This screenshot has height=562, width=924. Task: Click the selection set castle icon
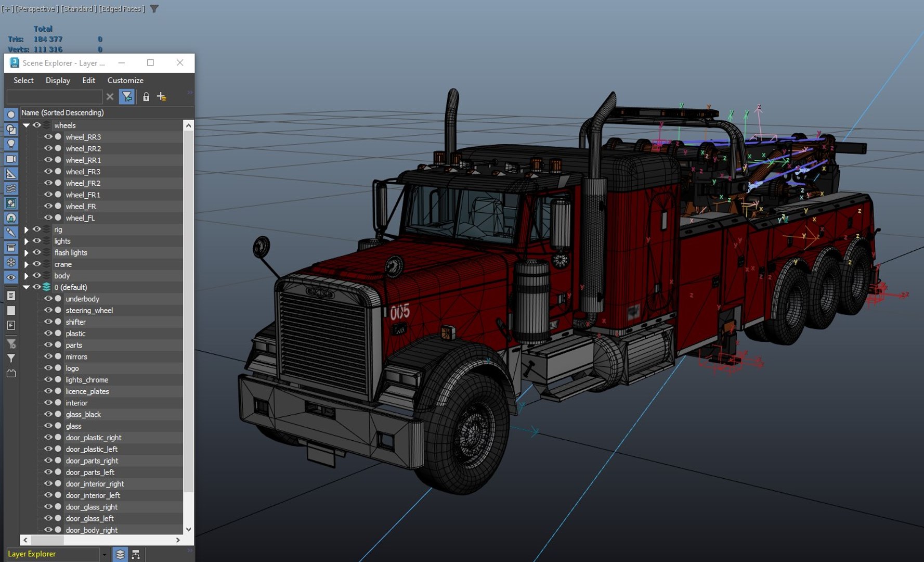point(11,374)
